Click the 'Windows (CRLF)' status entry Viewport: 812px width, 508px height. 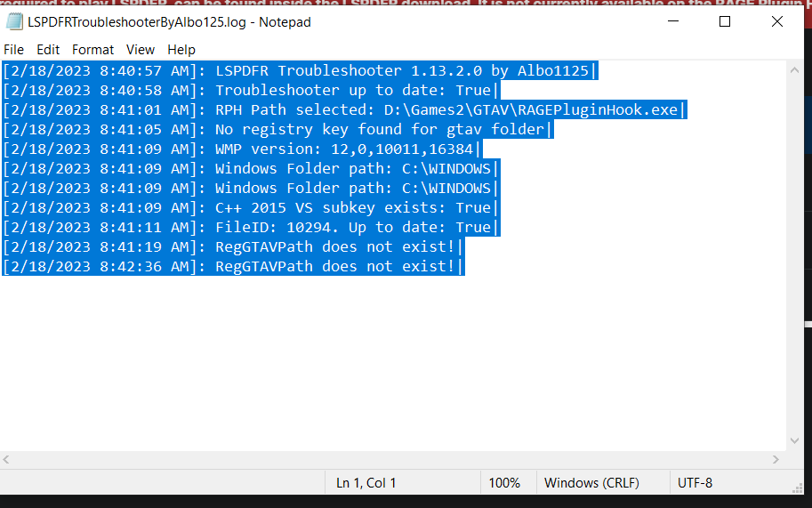tap(591, 482)
